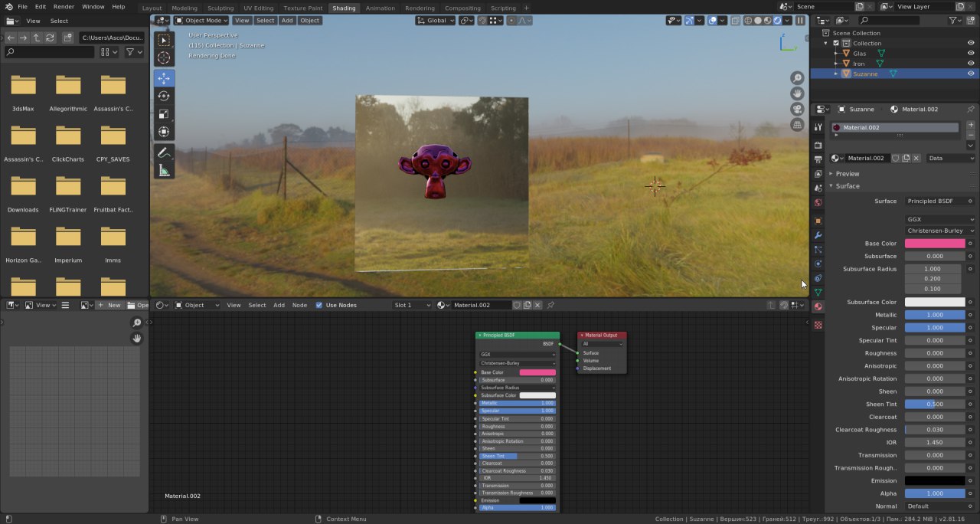Open Node menu in node editor
980x524 pixels.
[x=299, y=305]
